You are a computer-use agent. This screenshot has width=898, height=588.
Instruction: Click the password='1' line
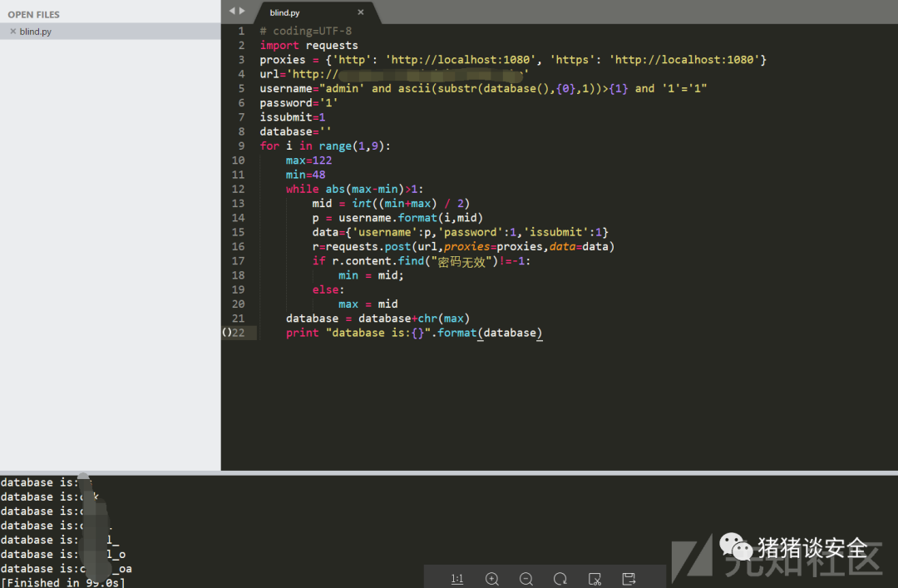[299, 103]
